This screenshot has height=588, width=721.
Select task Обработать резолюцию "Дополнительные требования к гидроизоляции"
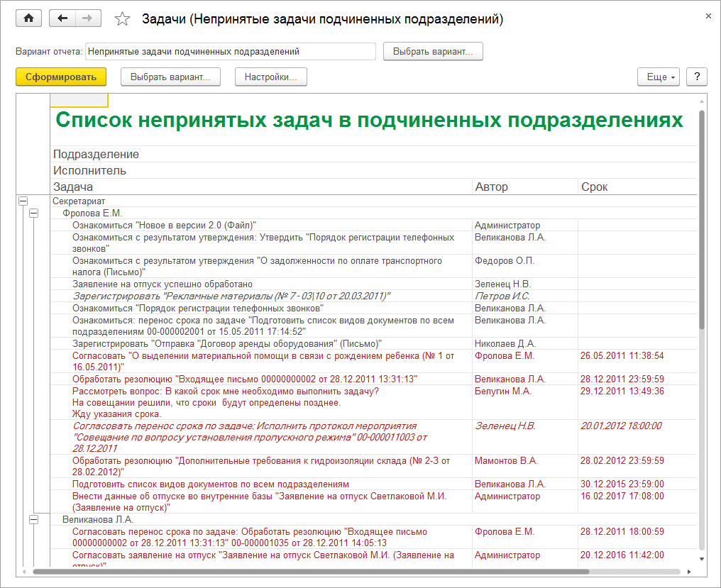point(260,466)
